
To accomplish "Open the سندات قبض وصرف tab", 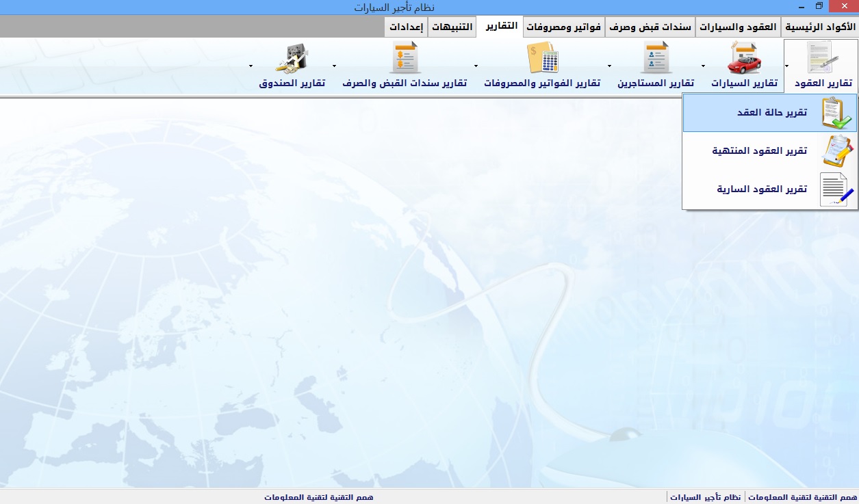I will coord(650,27).
